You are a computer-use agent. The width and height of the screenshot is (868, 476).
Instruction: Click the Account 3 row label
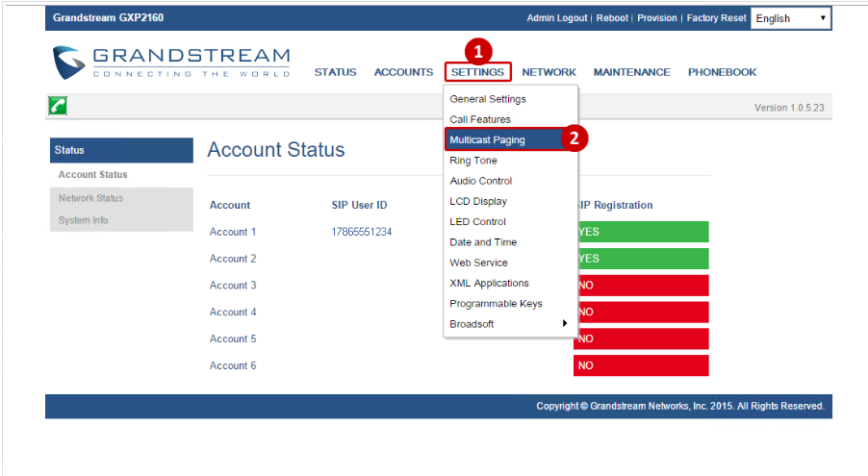coord(233,286)
